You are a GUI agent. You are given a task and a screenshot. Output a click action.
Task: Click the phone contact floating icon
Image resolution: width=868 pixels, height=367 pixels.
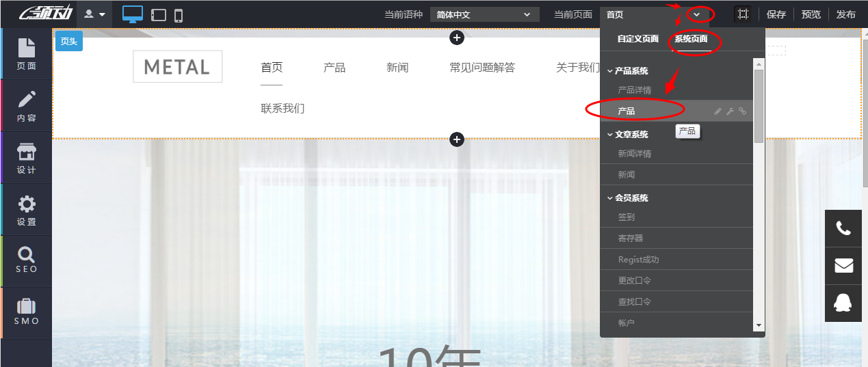tap(843, 228)
